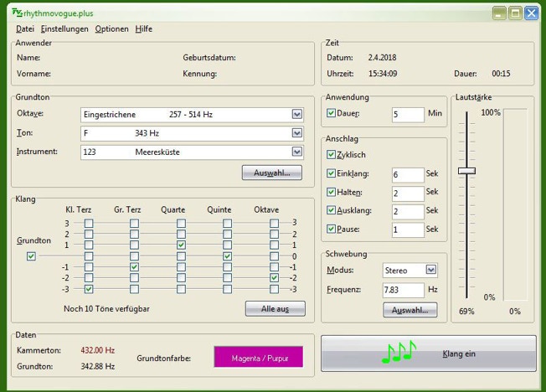Open the Optionen menu
This screenshot has width=546, height=392.
click(111, 29)
